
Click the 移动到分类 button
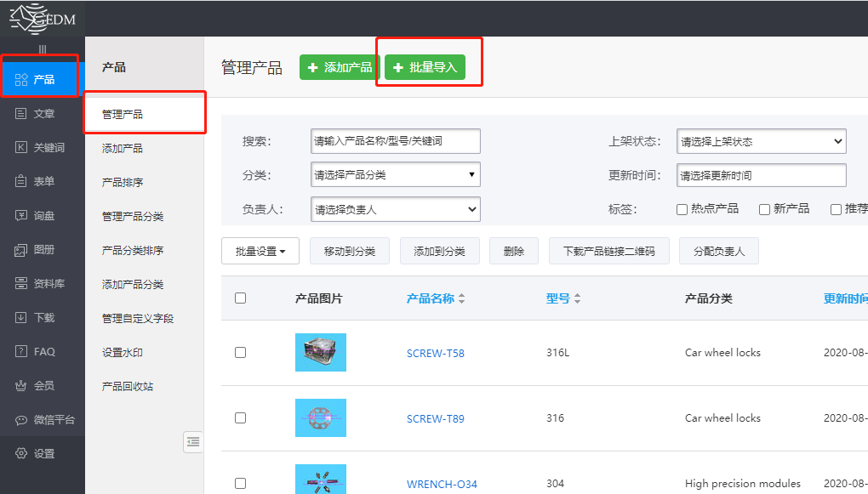click(x=350, y=251)
